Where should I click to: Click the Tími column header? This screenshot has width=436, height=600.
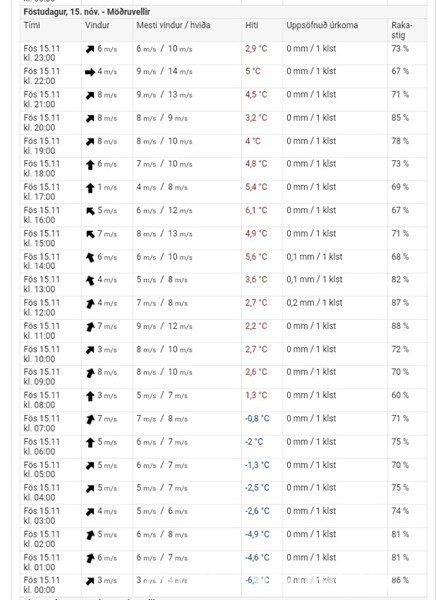pyautogui.click(x=32, y=25)
